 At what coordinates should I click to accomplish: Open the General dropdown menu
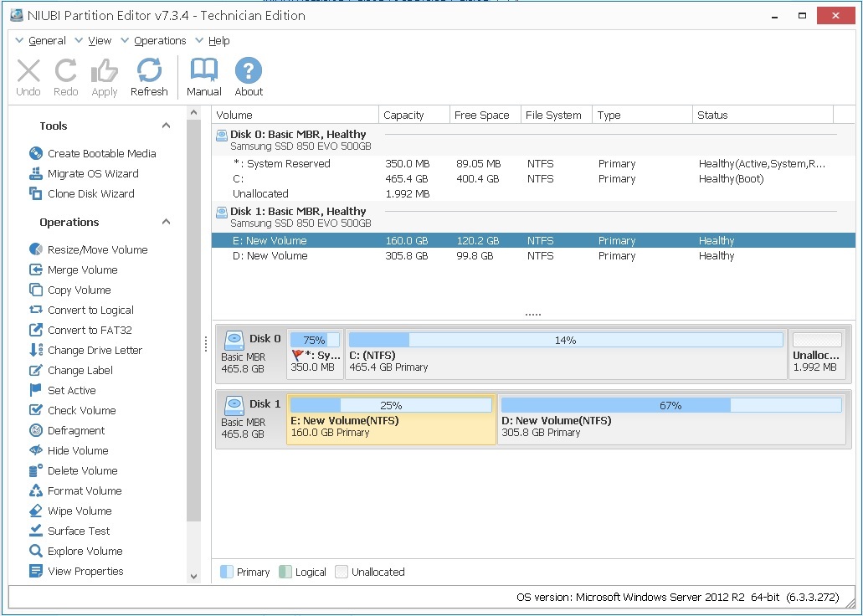point(47,40)
